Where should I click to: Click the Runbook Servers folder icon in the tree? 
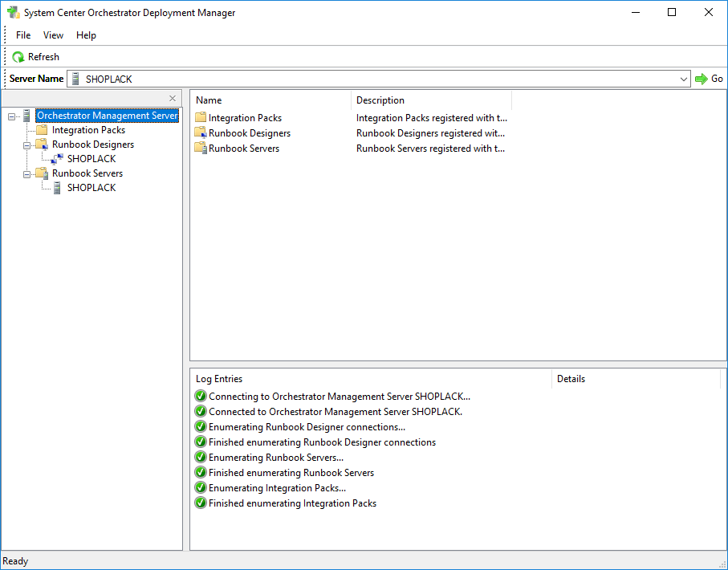42,173
